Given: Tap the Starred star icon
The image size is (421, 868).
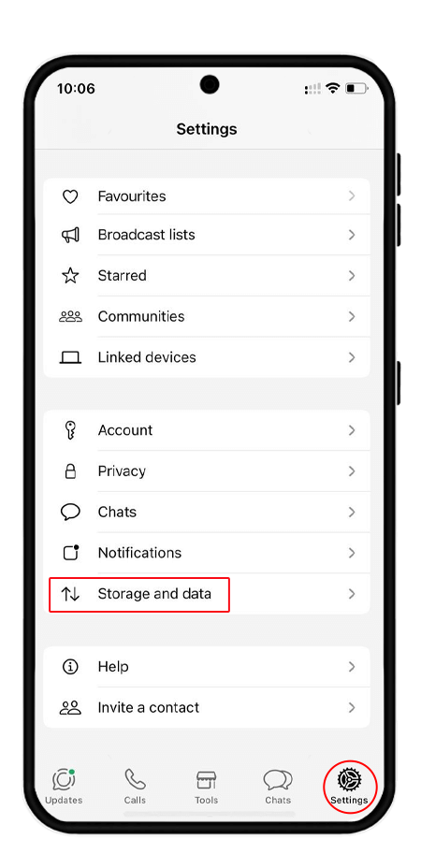Looking at the screenshot, I should (70, 276).
